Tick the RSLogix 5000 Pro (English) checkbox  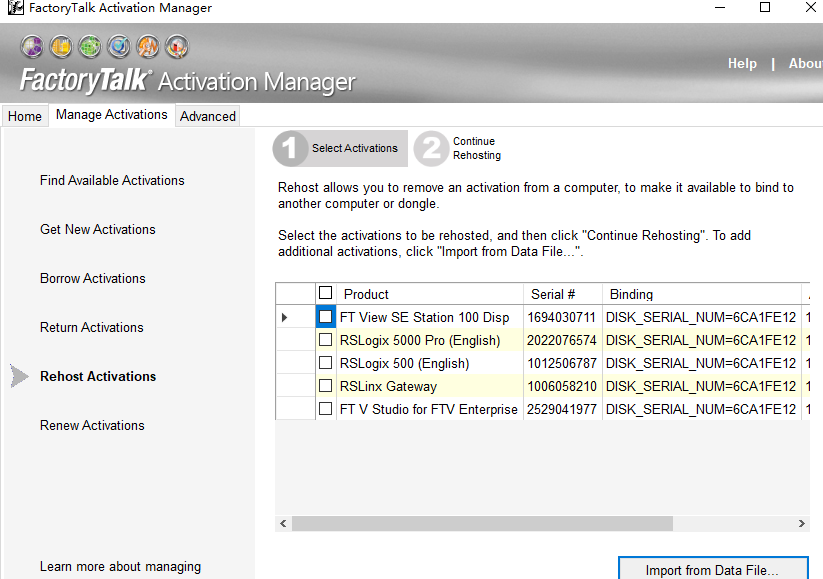[x=325, y=340]
